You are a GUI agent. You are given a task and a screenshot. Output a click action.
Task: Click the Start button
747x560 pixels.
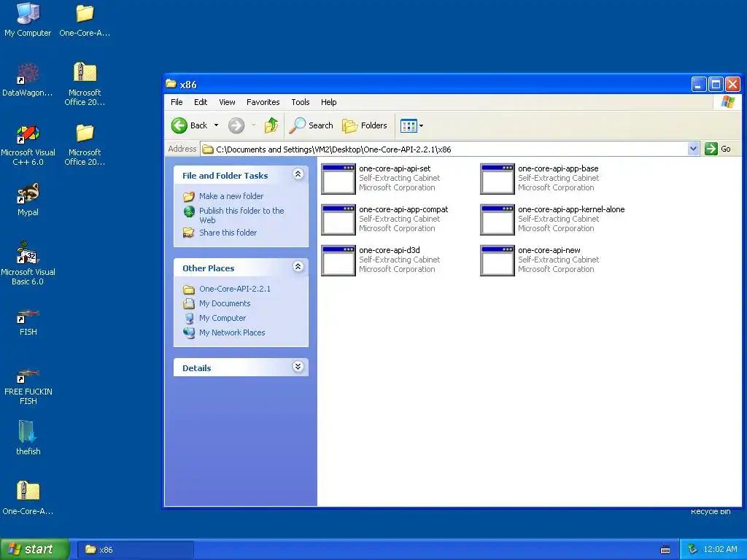[x=34, y=549]
